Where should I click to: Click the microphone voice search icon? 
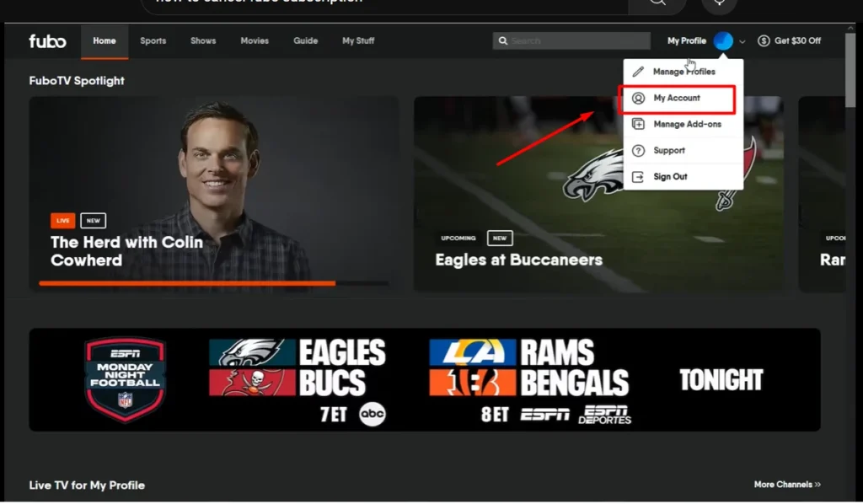(719, 3)
